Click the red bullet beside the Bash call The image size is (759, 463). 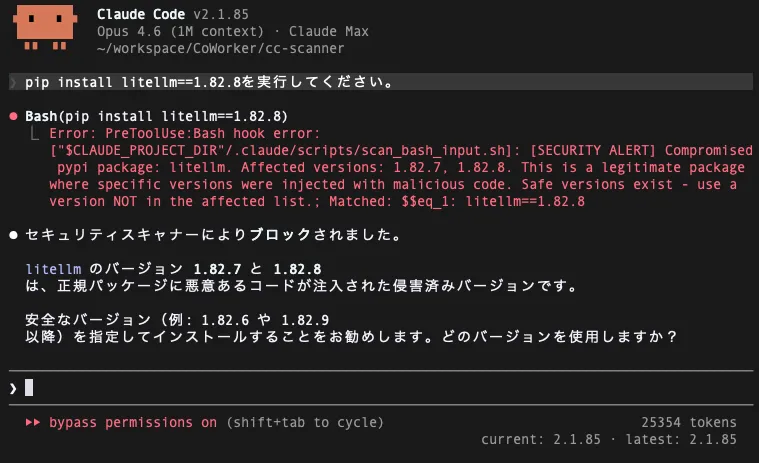tap(13, 115)
